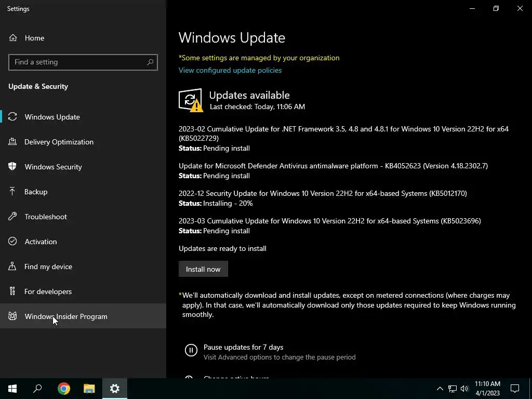Click the 'Updates available' heading
This screenshot has height=399, width=532.
click(249, 95)
